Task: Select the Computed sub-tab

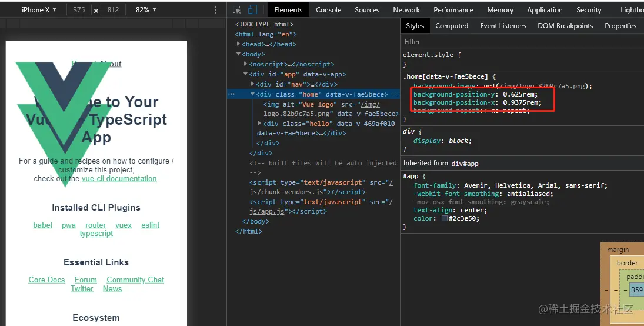Action: click(x=452, y=26)
